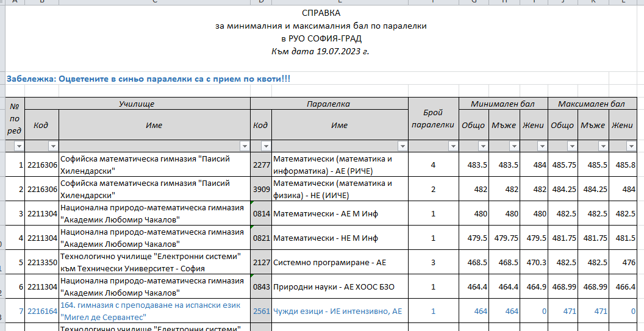Viewport: 644px width, 331px height.
Task: Open filter dropdown for № по ред column
Action: [18, 146]
